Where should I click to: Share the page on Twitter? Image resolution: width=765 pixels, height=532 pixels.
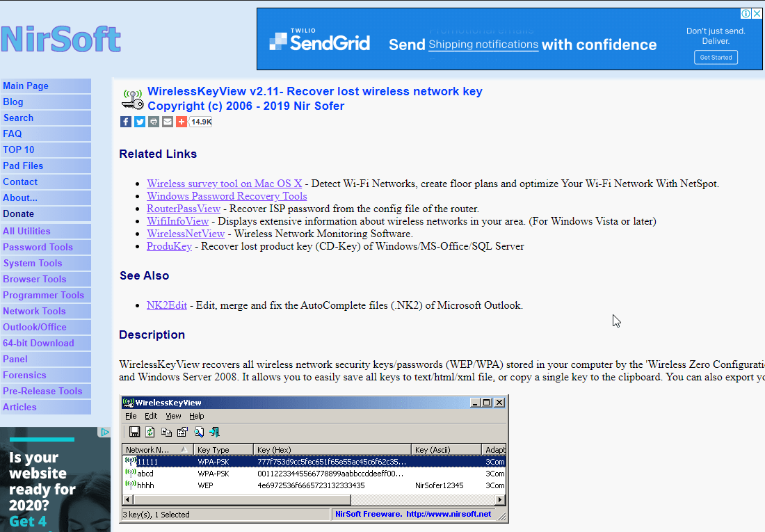[x=140, y=122]
